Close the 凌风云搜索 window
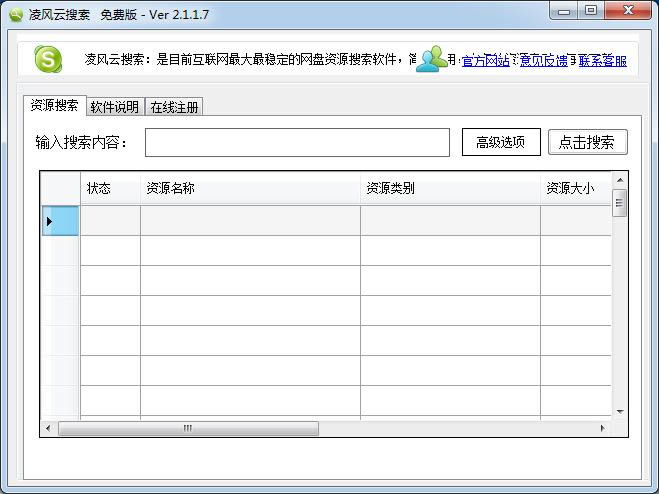Image resolution: width=659 pixels, height=494 pixels. [628, 10]
